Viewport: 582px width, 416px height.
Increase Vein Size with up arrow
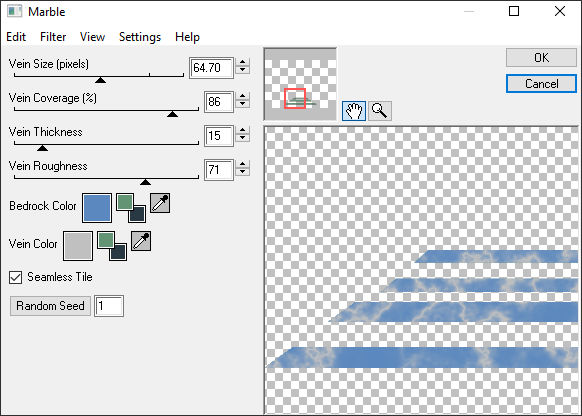click(x=242, y=63)
